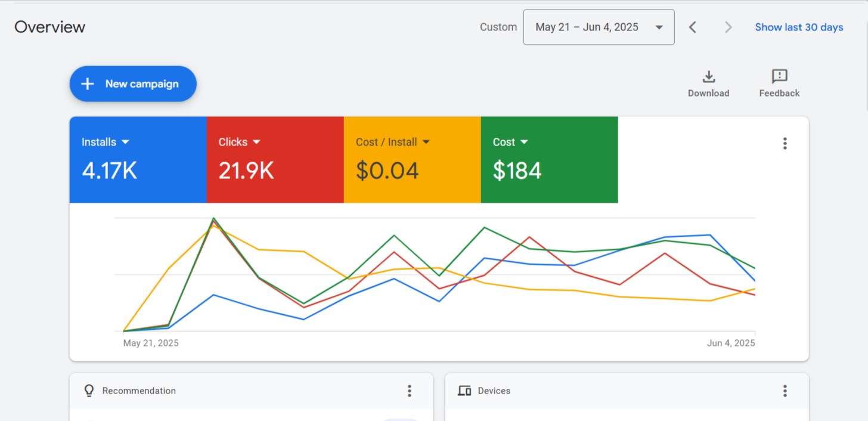868x421 pixels.
Task: Click the Jun 4, 2025 axis label
Action: coord(731,343)
